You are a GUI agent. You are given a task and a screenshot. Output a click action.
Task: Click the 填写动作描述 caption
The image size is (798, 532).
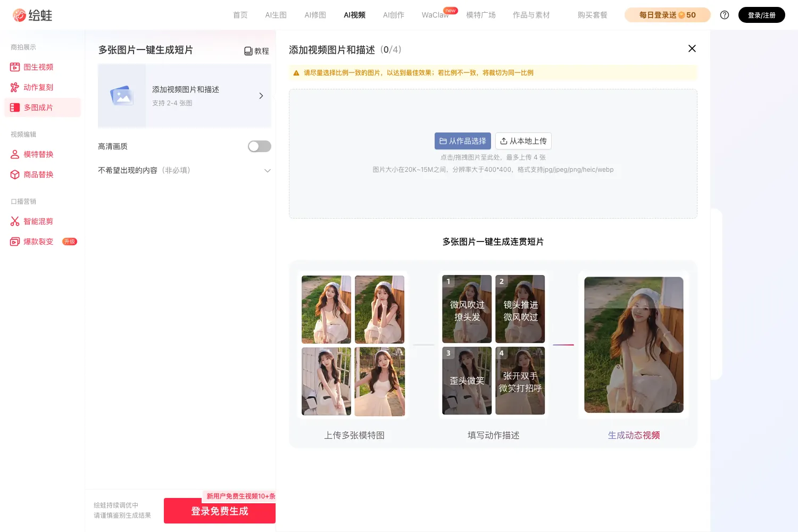[493, 435]
